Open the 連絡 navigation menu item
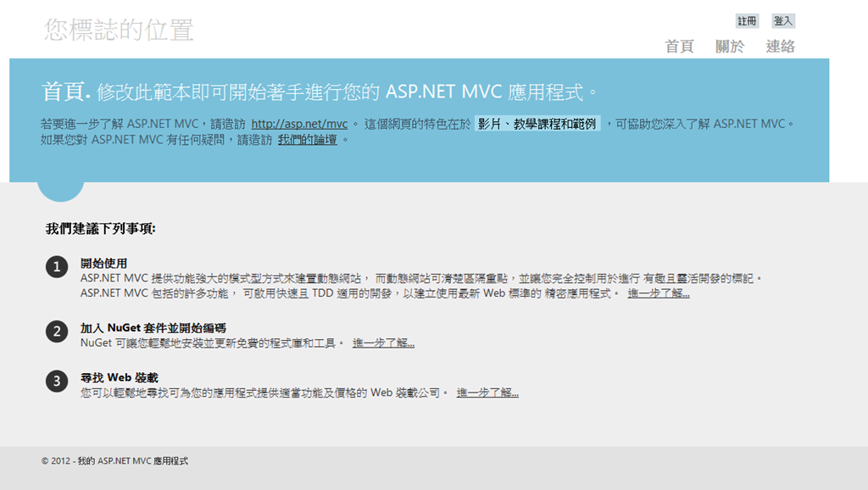 pyautogui.click(x=781, y=47)
